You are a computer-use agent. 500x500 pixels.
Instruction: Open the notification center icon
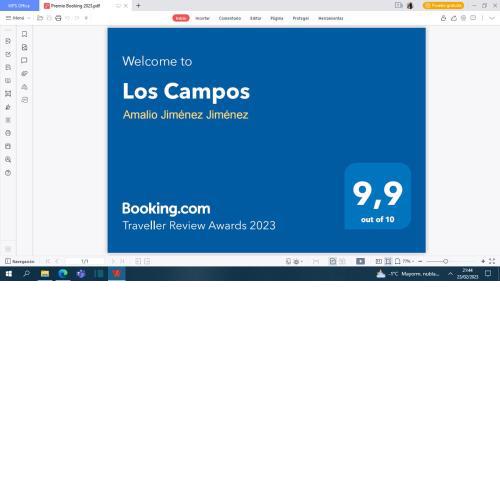tap(488, 274)
